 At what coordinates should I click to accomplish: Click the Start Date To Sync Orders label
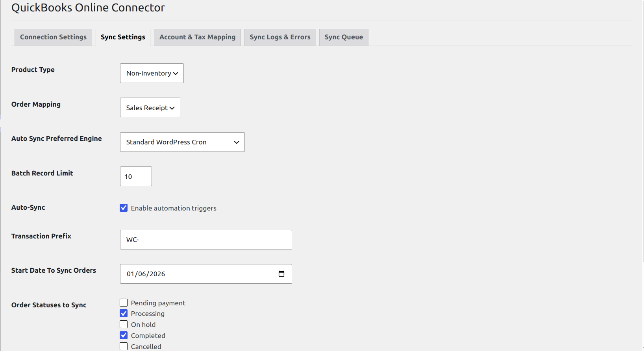point(54,270)
